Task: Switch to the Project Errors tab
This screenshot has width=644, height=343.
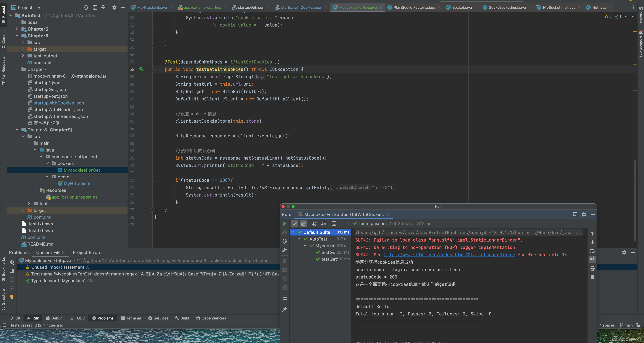Action: coord(87,252)
